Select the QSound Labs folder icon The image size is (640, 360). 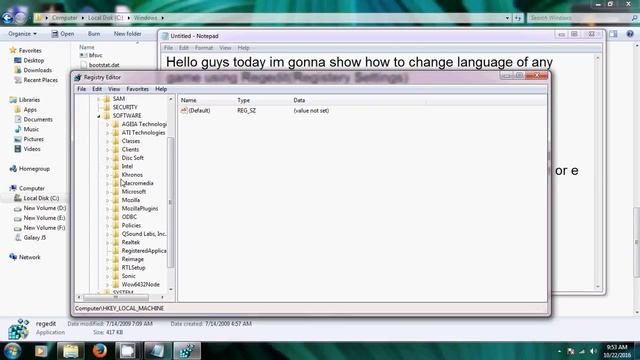116,234
